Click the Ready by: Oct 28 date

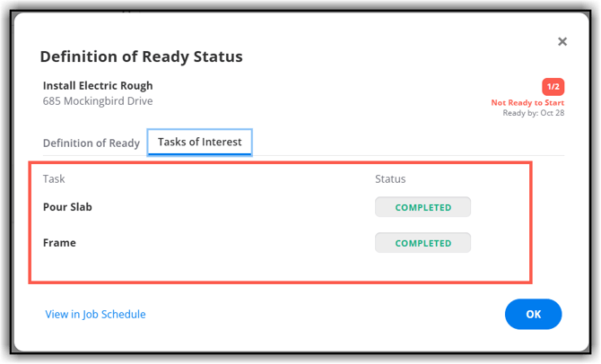tap(533, 114)
